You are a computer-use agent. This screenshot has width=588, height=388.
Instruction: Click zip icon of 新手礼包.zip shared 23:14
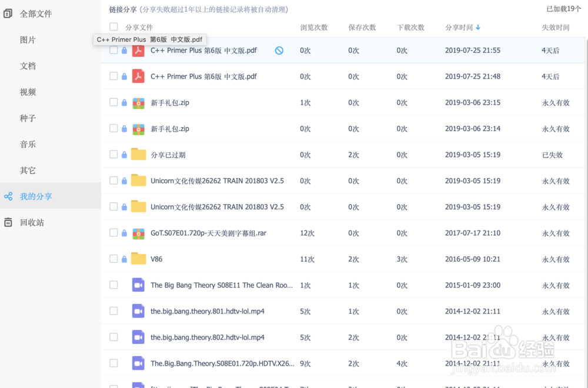pyautogui.click(x=138, y=129)
